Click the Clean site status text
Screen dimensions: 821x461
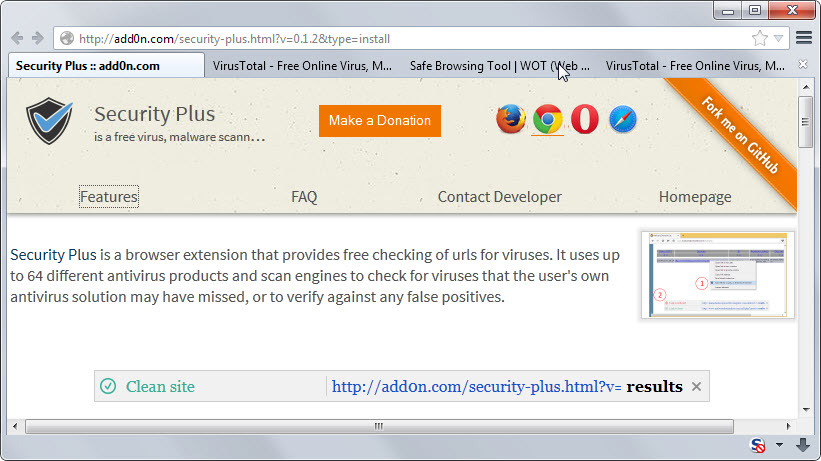coord(160,387)
